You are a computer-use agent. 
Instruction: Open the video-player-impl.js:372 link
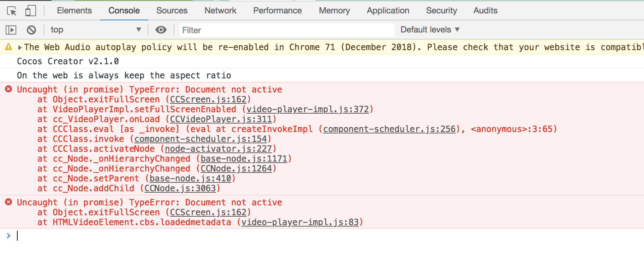(307, 109)
